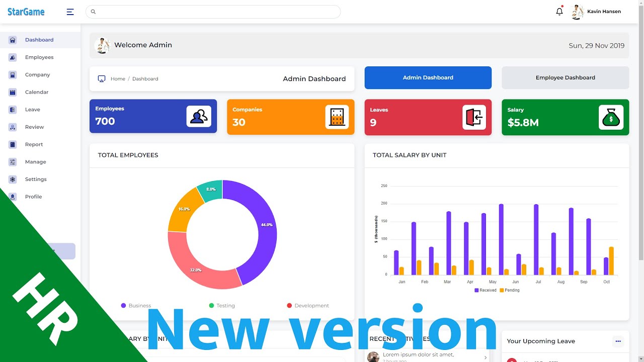Click the Leaves card exit-door icon
This screenshot has height=362, width=644.
click(474, 117)
